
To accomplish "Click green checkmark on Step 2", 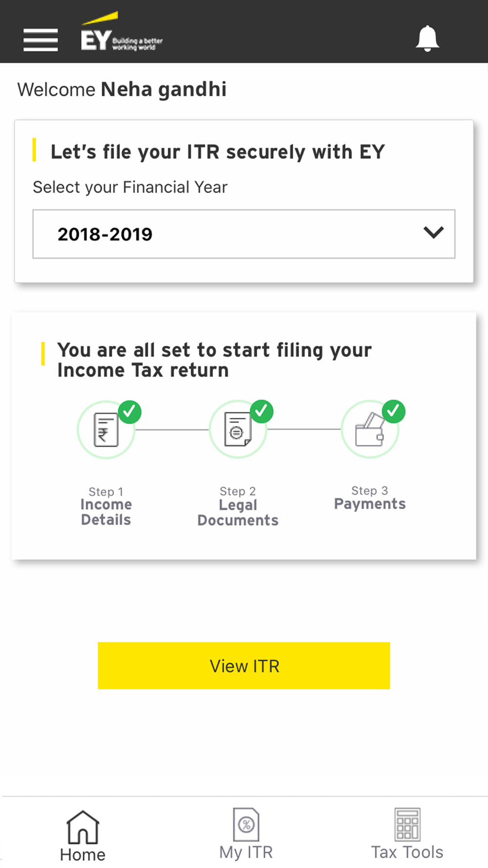I will [262, 412].
